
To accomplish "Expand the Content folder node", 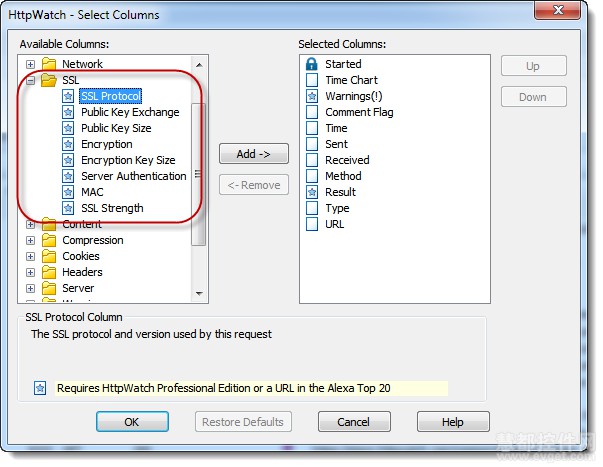I will coord(30,224).
